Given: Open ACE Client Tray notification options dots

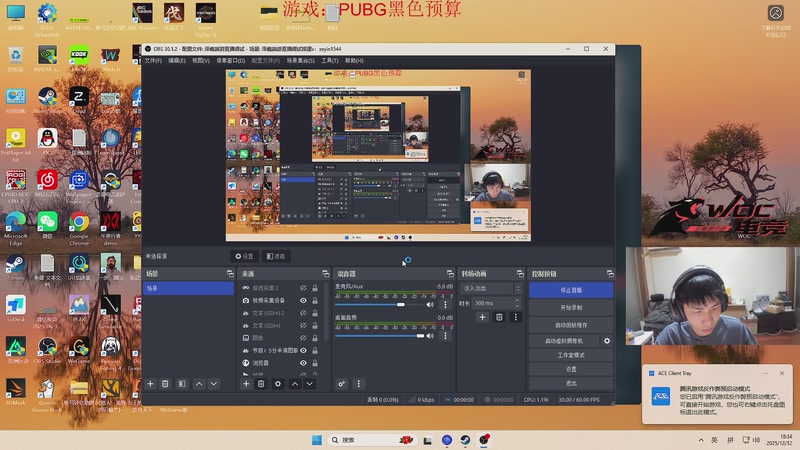Looking at the screenshot, I should tap(765, 373).
